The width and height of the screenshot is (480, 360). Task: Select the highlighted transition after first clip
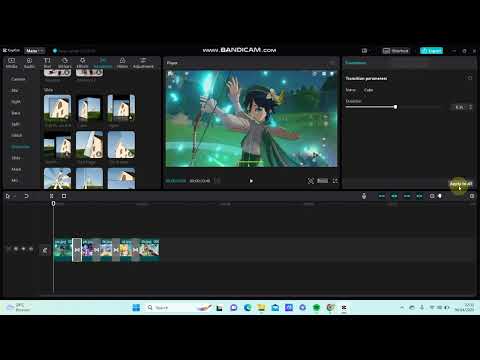click(x=77, y=250)
